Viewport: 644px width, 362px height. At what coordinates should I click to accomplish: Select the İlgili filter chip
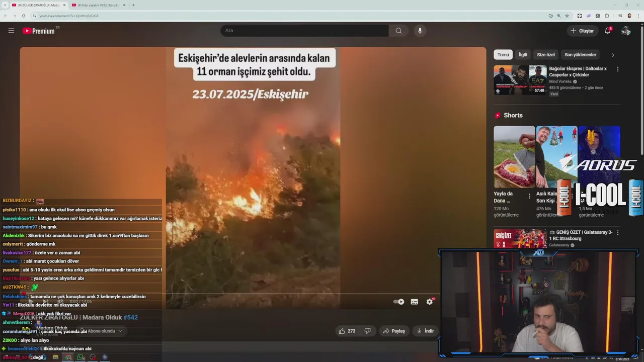click(523, 55)
